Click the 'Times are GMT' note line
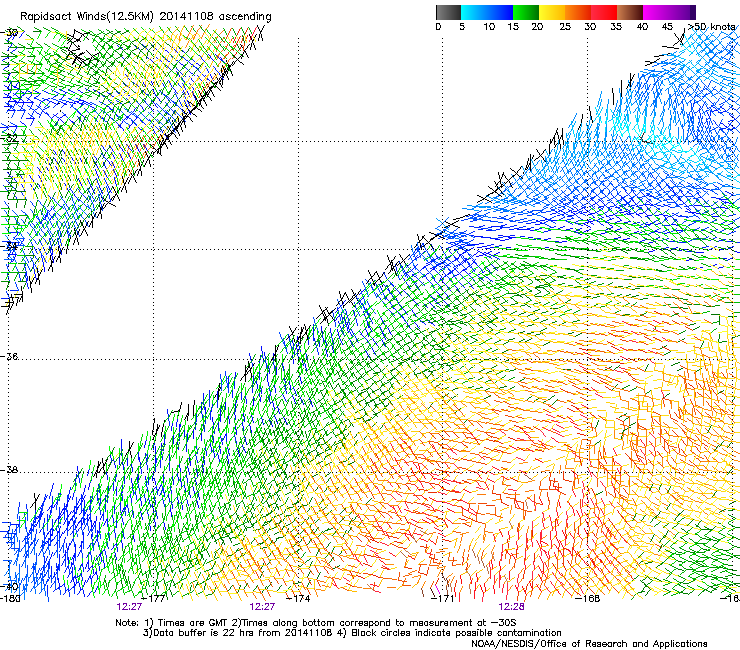Screen dimensions: 740x650 [315, 623]
